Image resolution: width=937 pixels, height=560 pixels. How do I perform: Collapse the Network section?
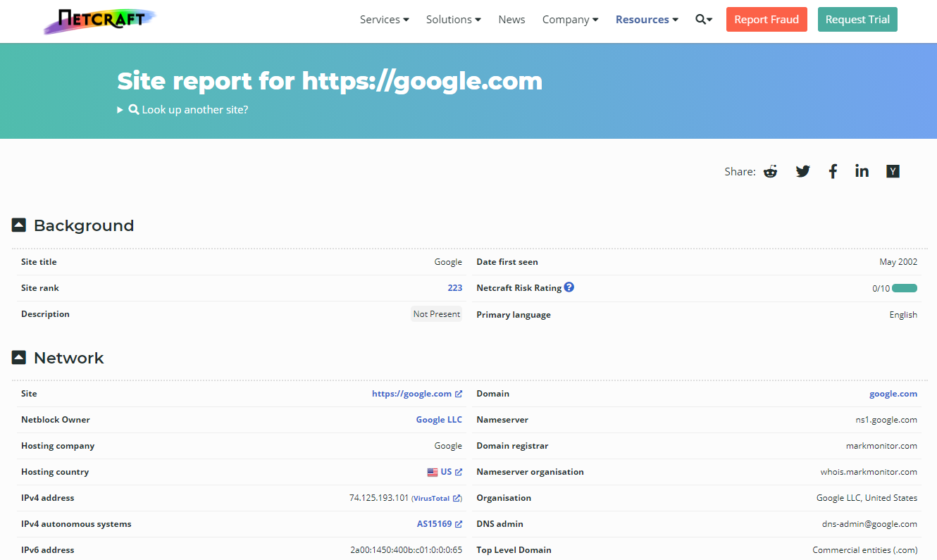18,357
